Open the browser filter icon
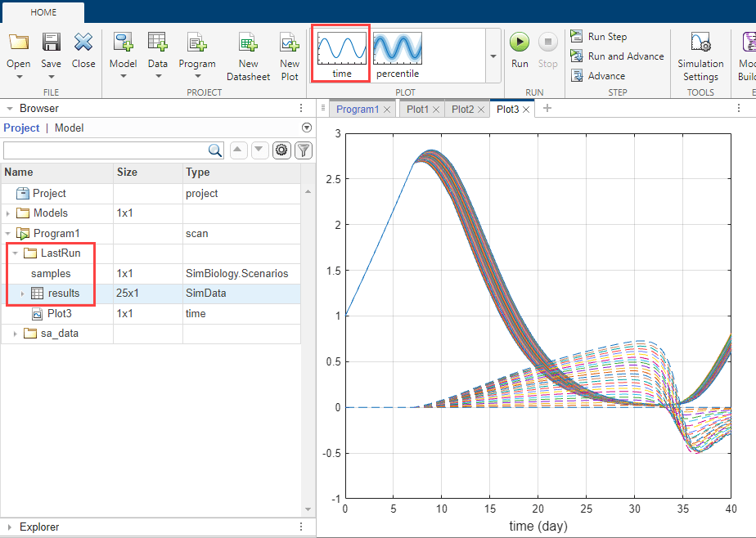 [303, 150]
